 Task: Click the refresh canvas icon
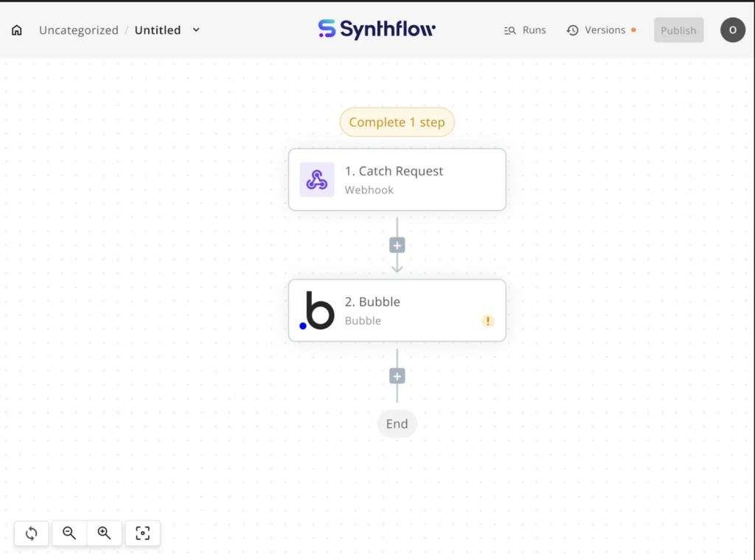click(31, 533)
